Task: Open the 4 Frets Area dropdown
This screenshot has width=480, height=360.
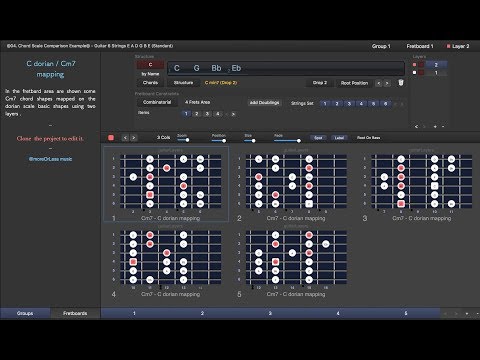Action: tap(198, 102)
